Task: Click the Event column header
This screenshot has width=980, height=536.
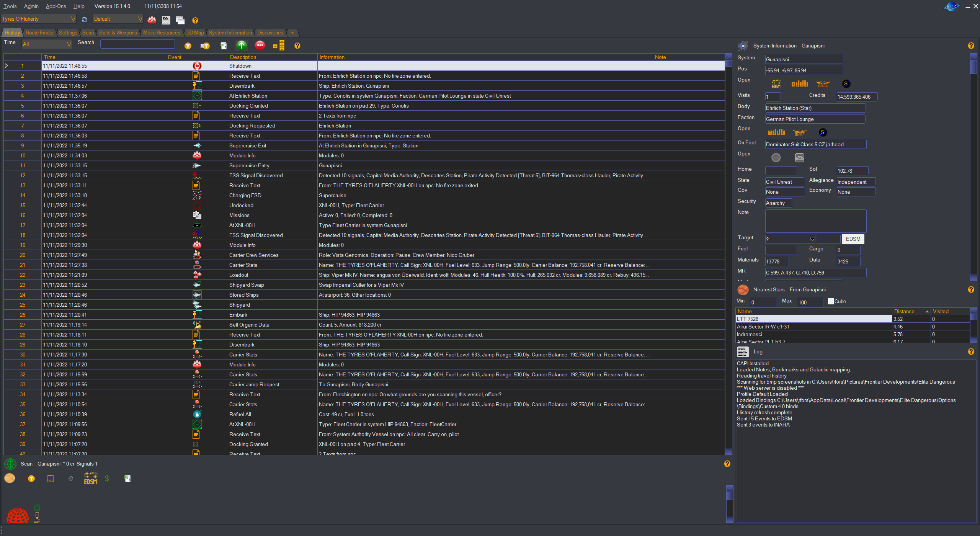Action: [x=197, y=57]
